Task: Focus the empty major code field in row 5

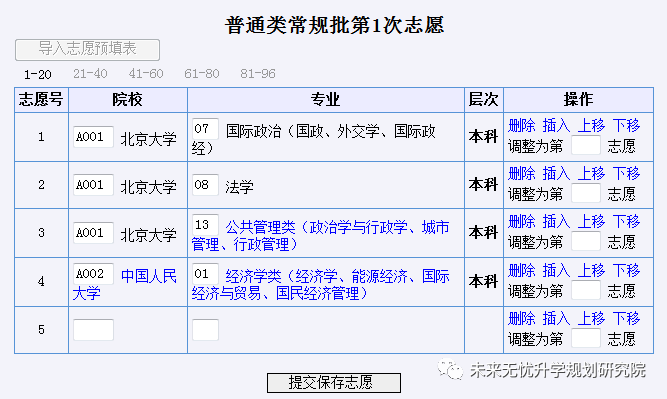Action: 205,330
